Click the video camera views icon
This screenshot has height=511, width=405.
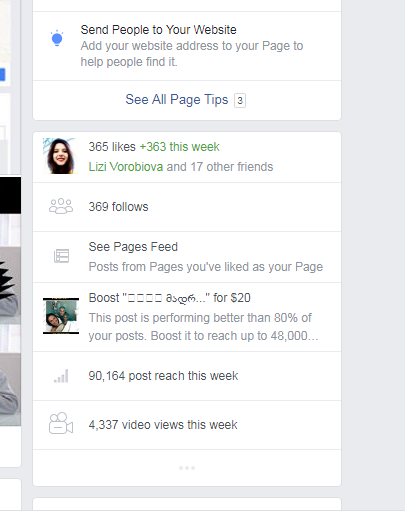[x=61, y=423]
